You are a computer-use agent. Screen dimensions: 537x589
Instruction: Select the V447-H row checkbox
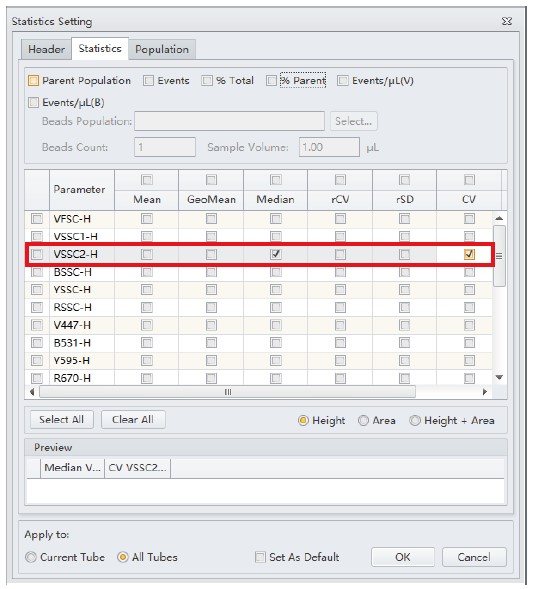pos(37,325)
